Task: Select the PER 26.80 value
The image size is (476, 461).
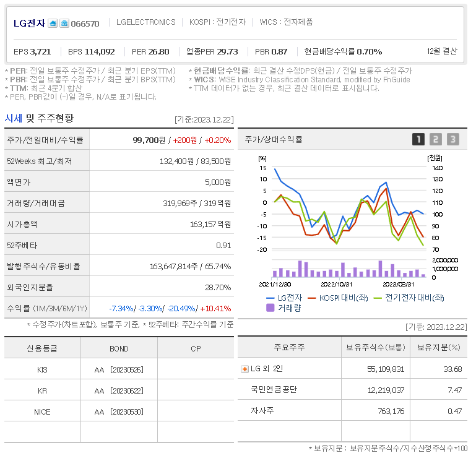Action: [150, 52]
